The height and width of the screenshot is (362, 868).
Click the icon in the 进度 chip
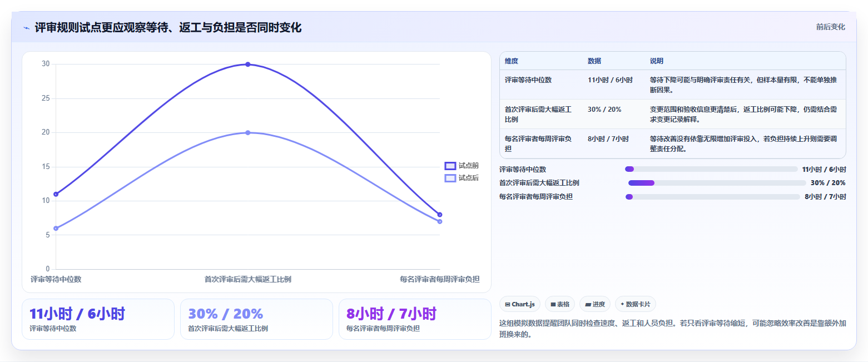click(x=588, y=304)
